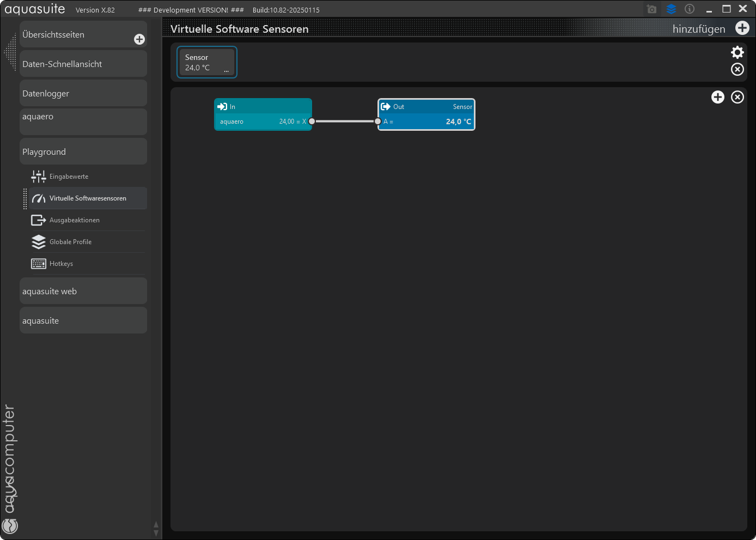
Task: Click the circled X in canvas corner
Action: tap(737, 97)
